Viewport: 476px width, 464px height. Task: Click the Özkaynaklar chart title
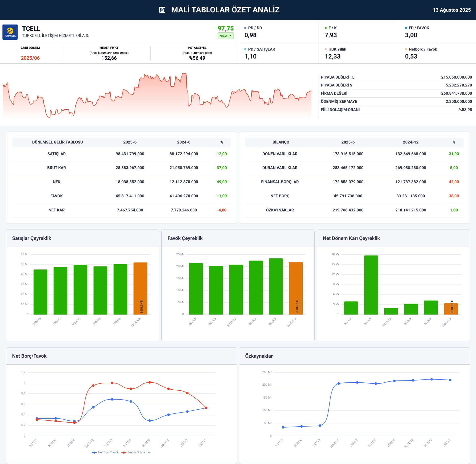point(259,356)
